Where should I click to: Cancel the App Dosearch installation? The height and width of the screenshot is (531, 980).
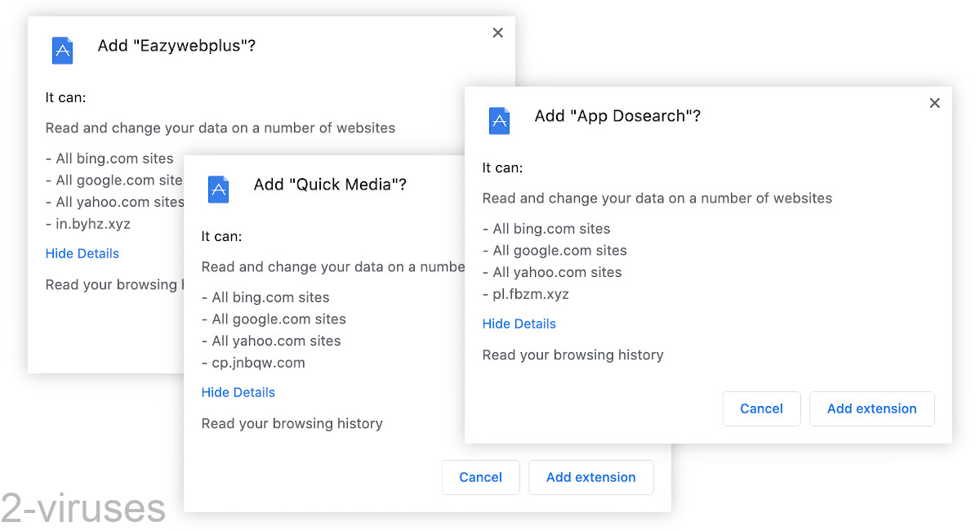(x=761, y=408)
